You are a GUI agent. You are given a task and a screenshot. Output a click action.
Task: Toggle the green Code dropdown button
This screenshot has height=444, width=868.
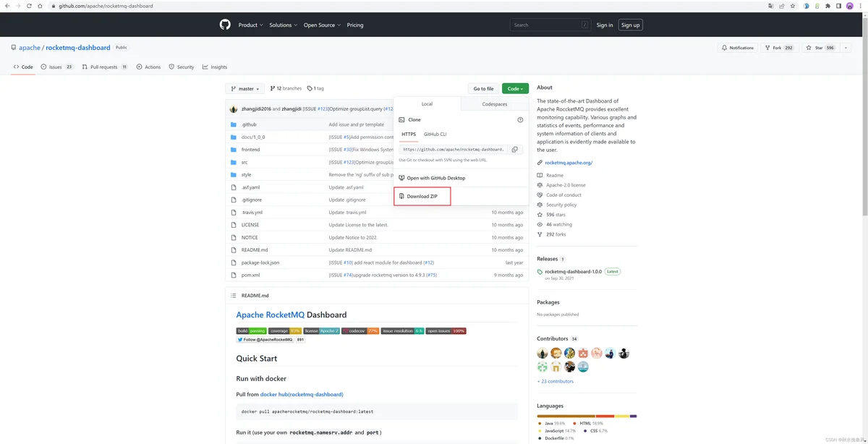(515, 89)
